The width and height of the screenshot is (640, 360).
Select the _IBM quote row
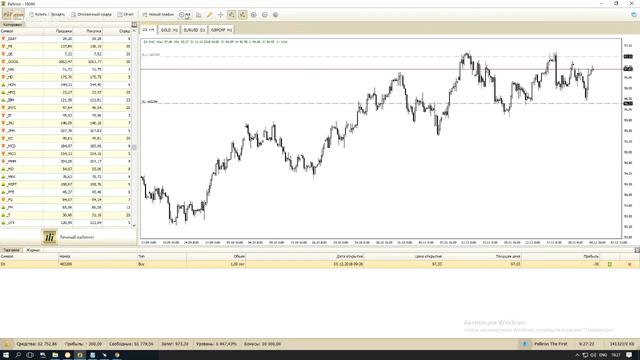65,100
